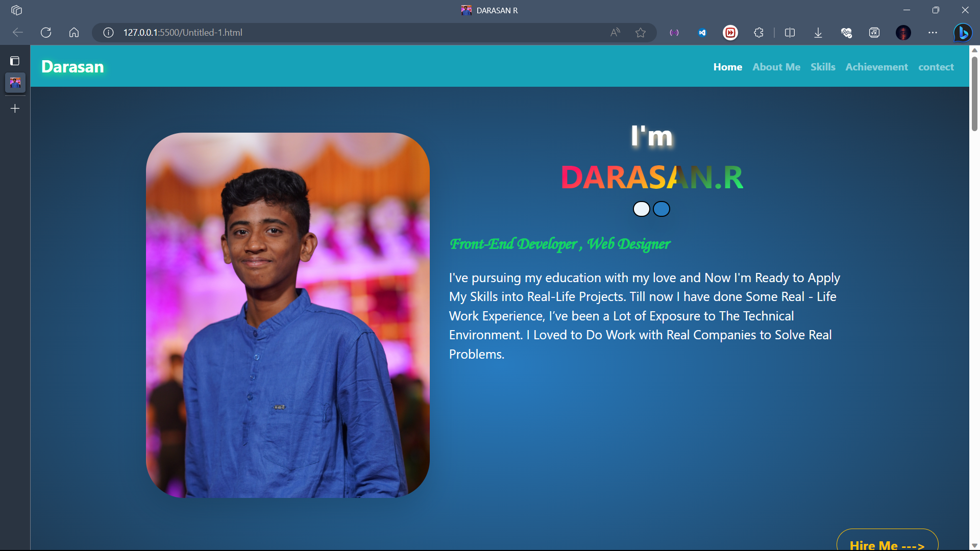Select the blue circle theme toggle

661,209
